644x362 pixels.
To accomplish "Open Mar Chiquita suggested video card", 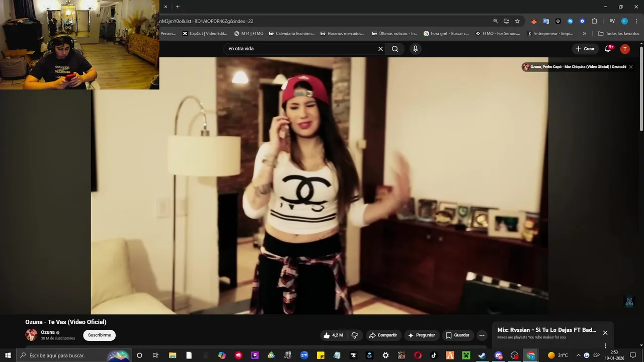I will click(575, 67).
